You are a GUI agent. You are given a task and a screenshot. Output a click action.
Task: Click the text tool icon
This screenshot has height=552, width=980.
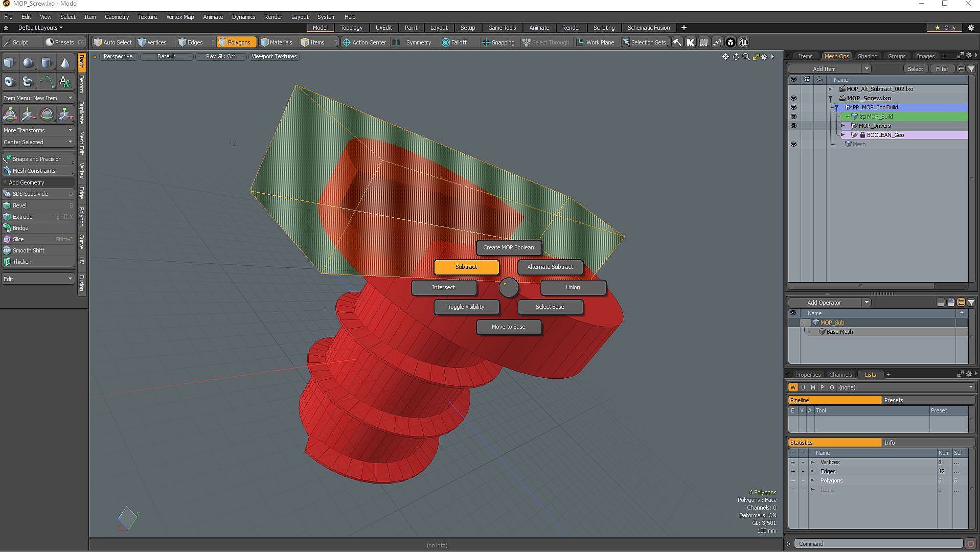point(65,82)
